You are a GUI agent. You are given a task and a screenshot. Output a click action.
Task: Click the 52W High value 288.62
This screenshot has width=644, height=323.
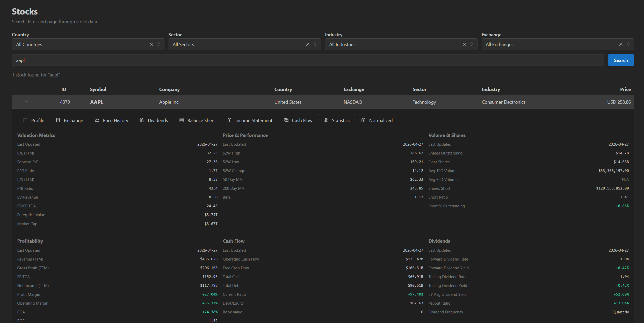417,153
